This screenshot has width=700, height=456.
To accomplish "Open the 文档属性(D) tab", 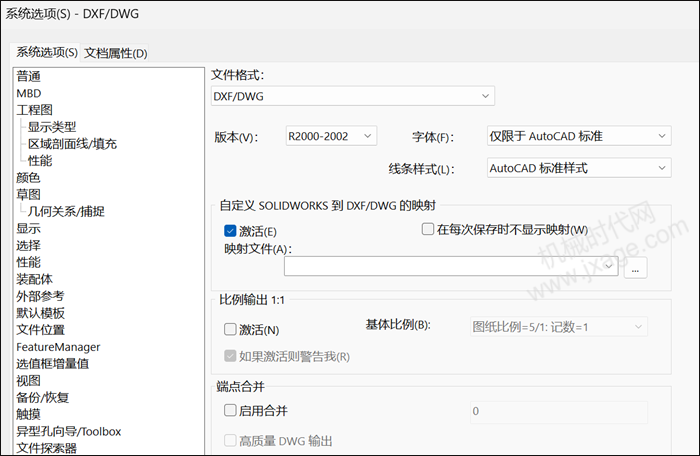I will pyautogui.click(x=116, y=54).
